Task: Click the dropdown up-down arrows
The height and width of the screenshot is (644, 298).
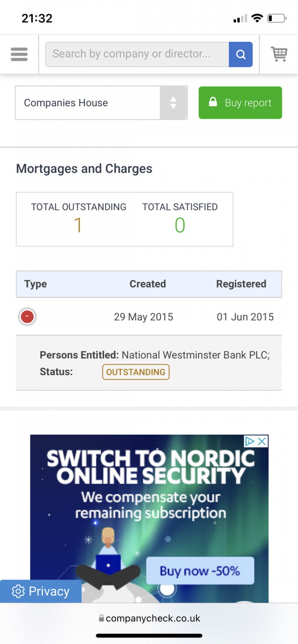Action: tap(173, 103)
